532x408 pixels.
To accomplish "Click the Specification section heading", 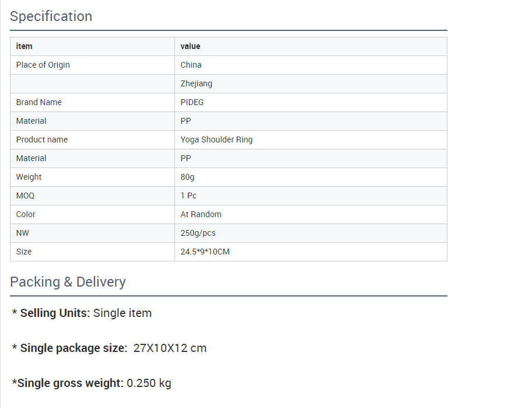I will pos(51,16).
